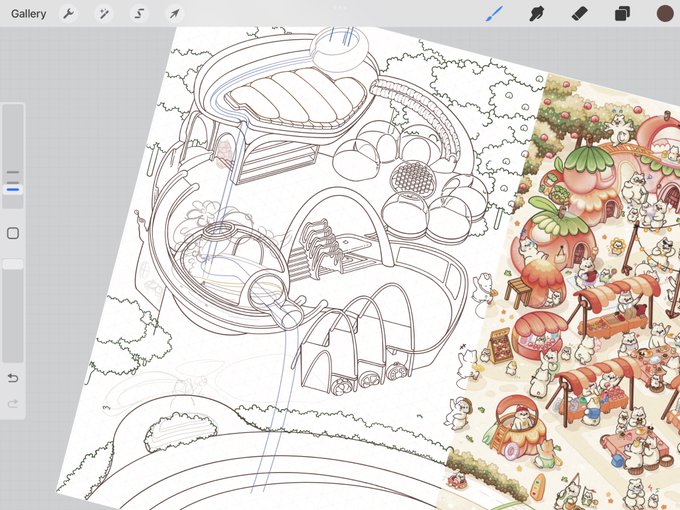Tap the square modify button in sidebar
680x510 pixels.
[x=13, y=233]
